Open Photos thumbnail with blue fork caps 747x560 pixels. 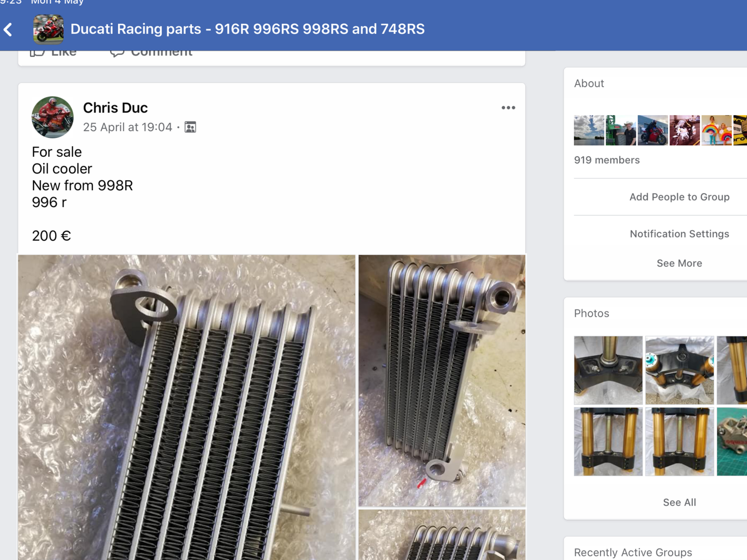[680, 370]
